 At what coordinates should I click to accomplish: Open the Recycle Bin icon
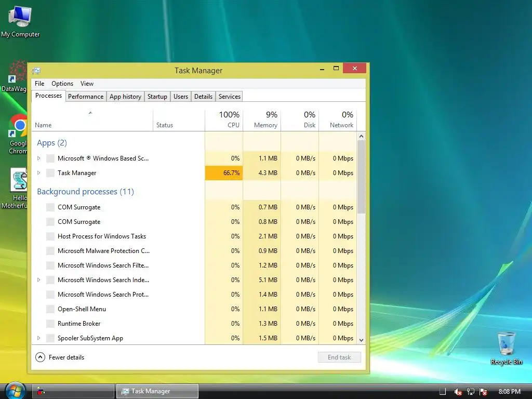(506, 348)
